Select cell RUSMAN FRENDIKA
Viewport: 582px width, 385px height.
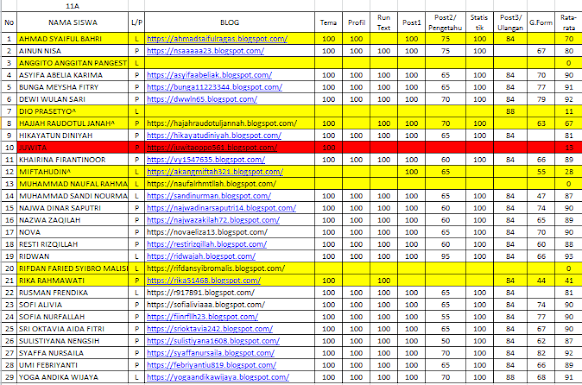(73, 293)
